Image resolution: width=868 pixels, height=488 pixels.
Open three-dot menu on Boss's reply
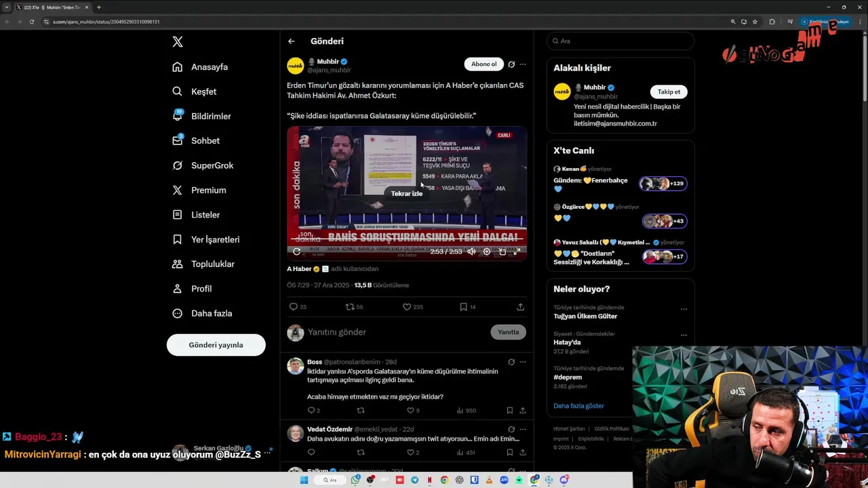pos(522,362)
